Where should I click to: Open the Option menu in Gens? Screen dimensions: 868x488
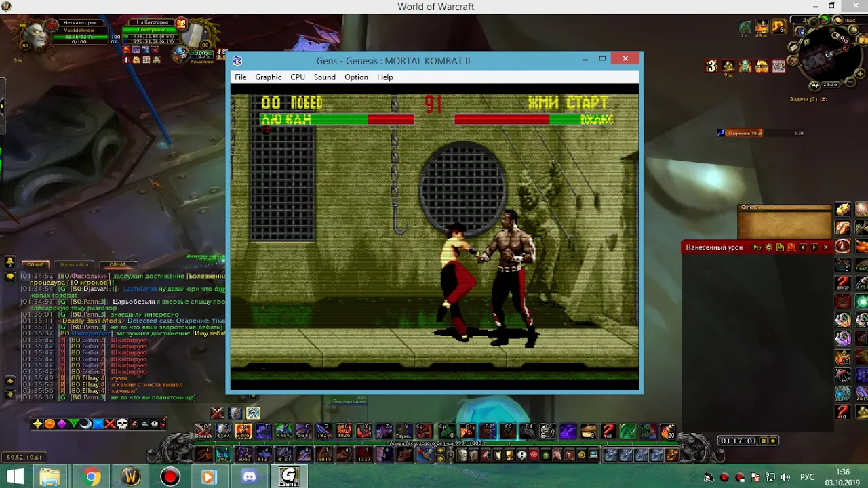[x=356, y=77]
